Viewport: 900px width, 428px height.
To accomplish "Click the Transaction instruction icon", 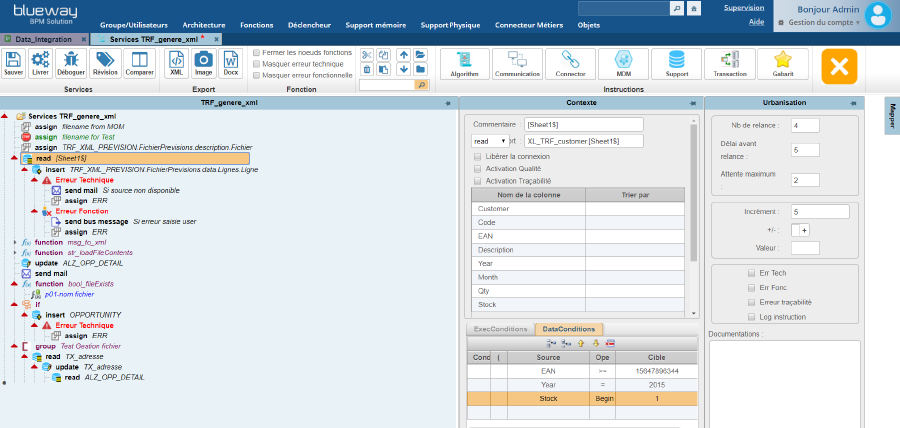I will 730,63.
